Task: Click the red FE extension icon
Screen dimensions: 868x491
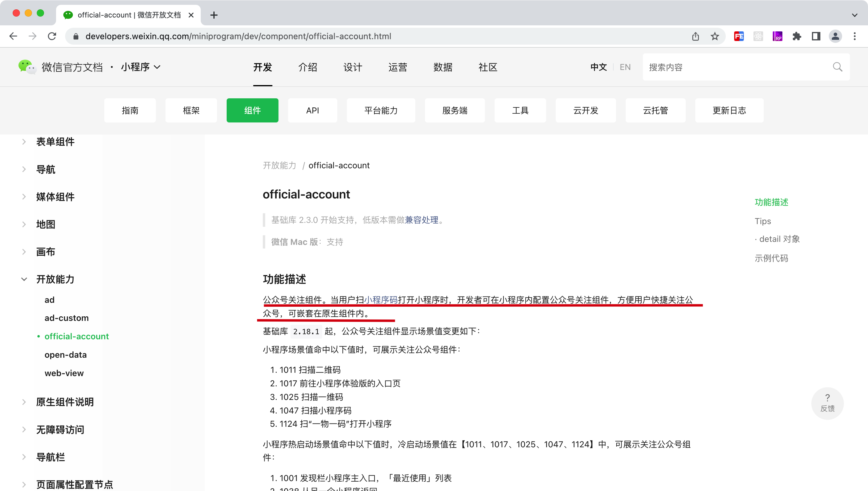Action: tap(739, 36)
